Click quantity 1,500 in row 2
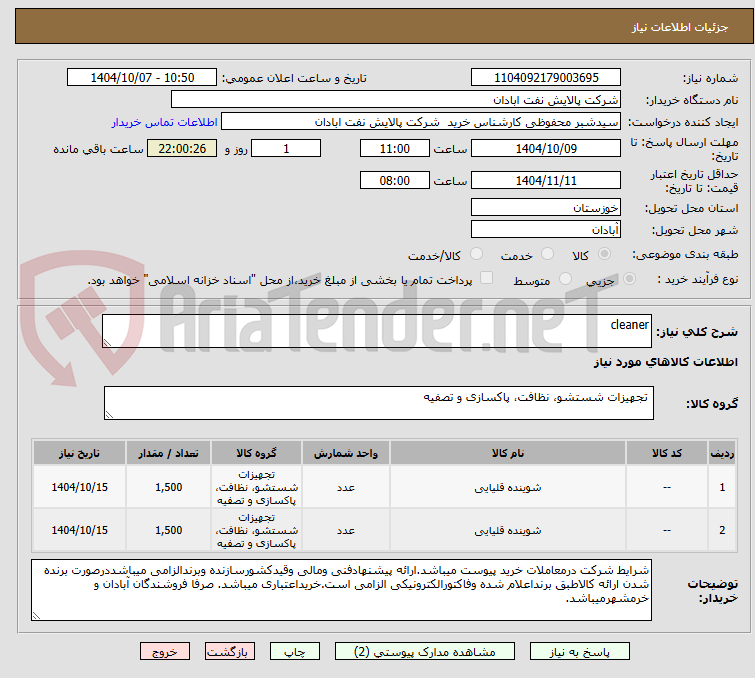This screenshot has height=678, width=755. (169, 530)
